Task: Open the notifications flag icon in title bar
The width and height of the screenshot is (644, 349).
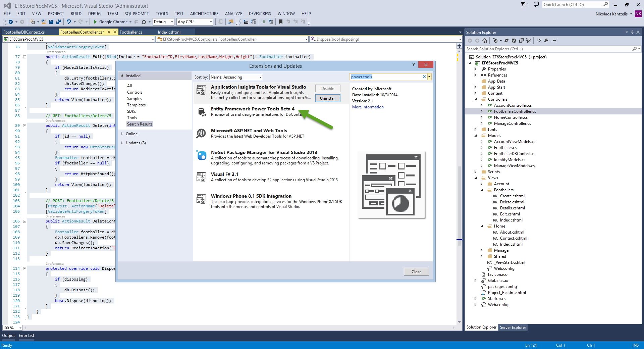Action: (524, 5)
